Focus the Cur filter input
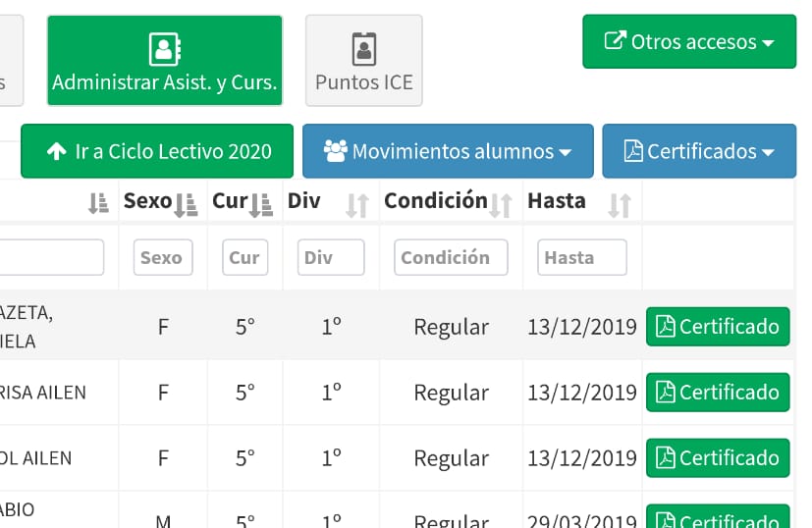 point(244,257)
